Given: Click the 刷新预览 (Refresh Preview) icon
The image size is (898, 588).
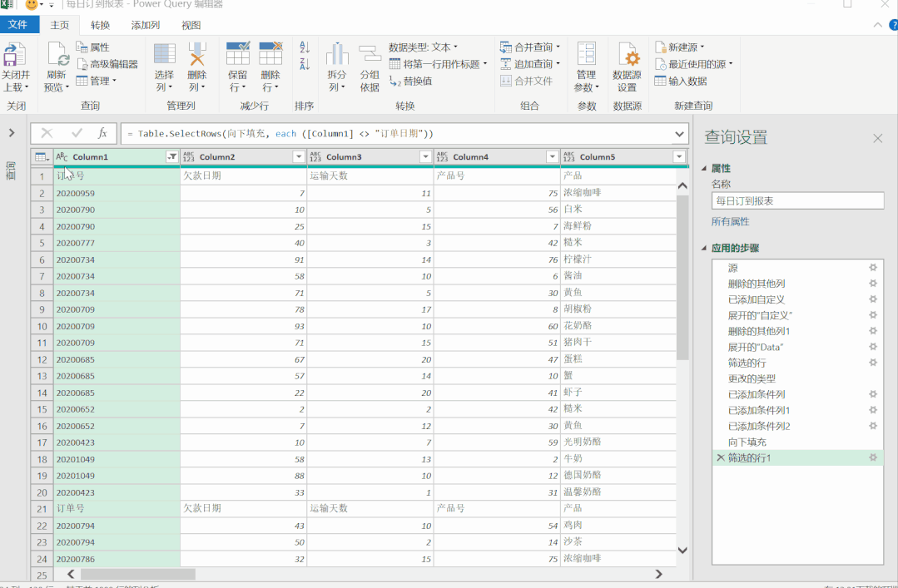Looking at the screenshot, I should [57, 56].
